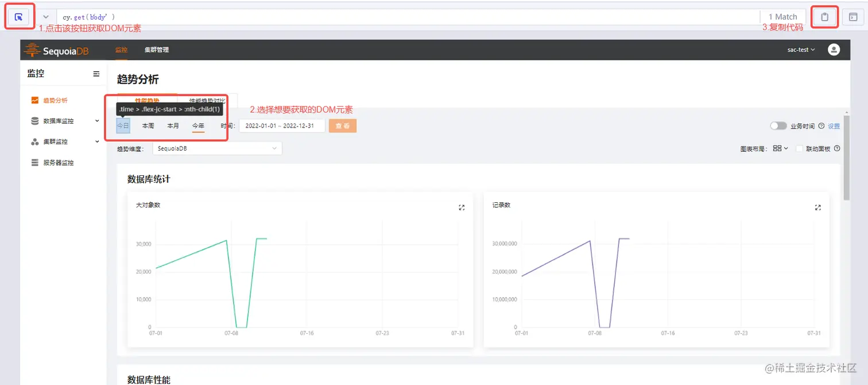Screen dimensions: 868x385
Task: Click the help icon beside 业务时间
Action: point(821,126)
